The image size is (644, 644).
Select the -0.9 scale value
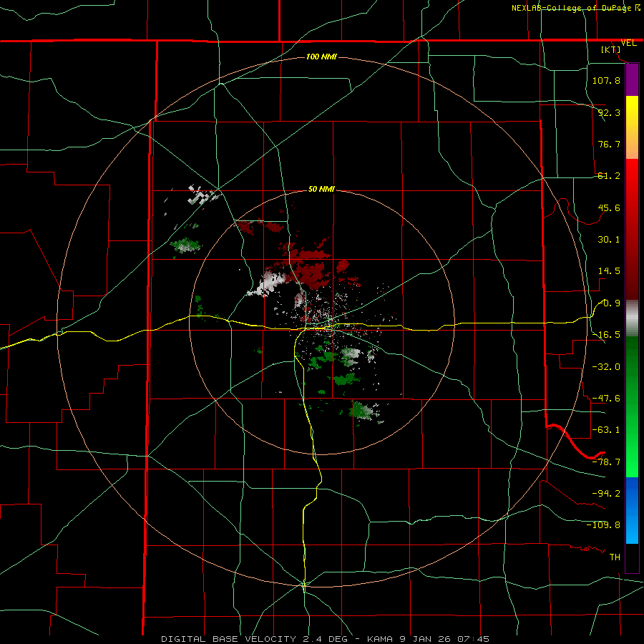609,303
